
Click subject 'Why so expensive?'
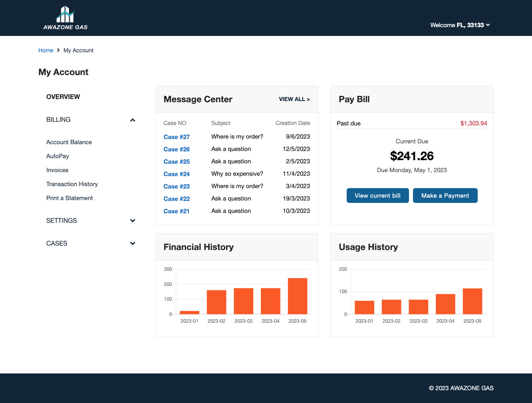[x=237, y=174]
